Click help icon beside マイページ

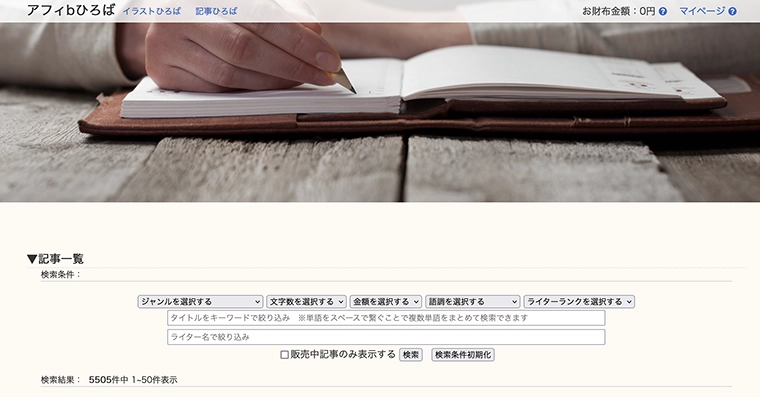(732, 11)
